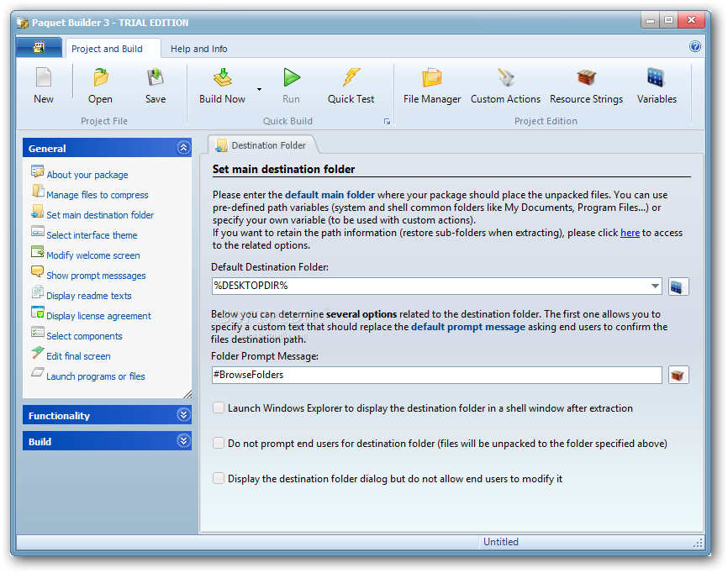This screenshot has width=728, height=573.
Task: Check Do not prompt end users option
Action: (219, 443)
